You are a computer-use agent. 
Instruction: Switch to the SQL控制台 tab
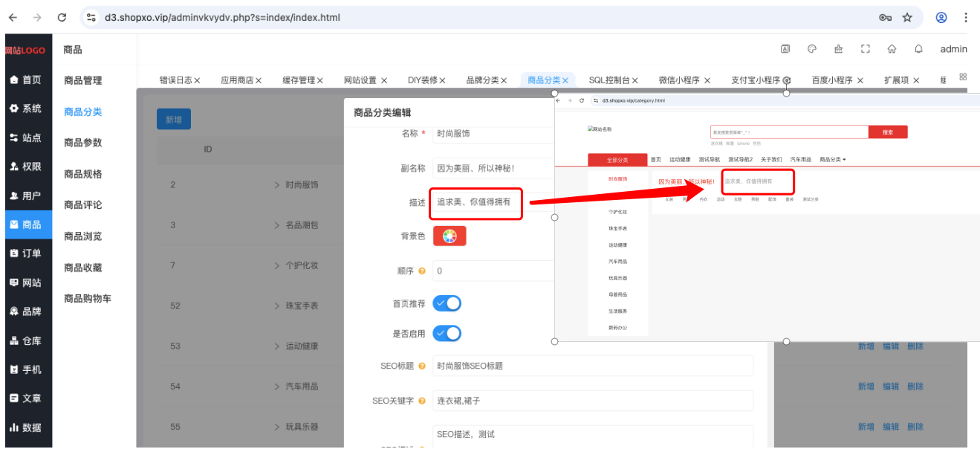609,80
